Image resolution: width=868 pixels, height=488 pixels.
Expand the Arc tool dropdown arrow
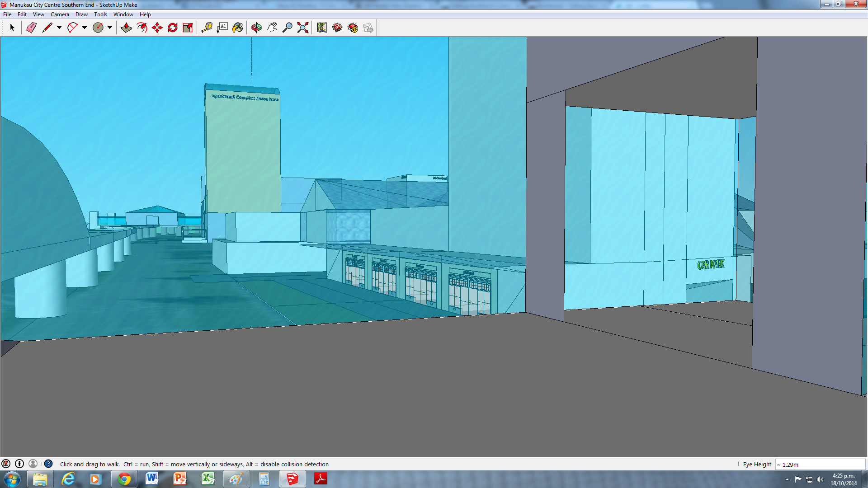(x=85, y=28)
